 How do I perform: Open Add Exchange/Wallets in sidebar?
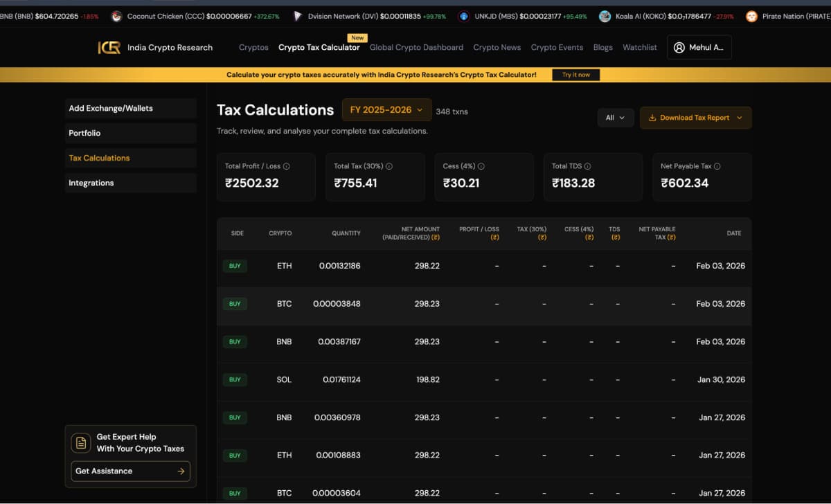pyautogui.click(x=130, y=108)
